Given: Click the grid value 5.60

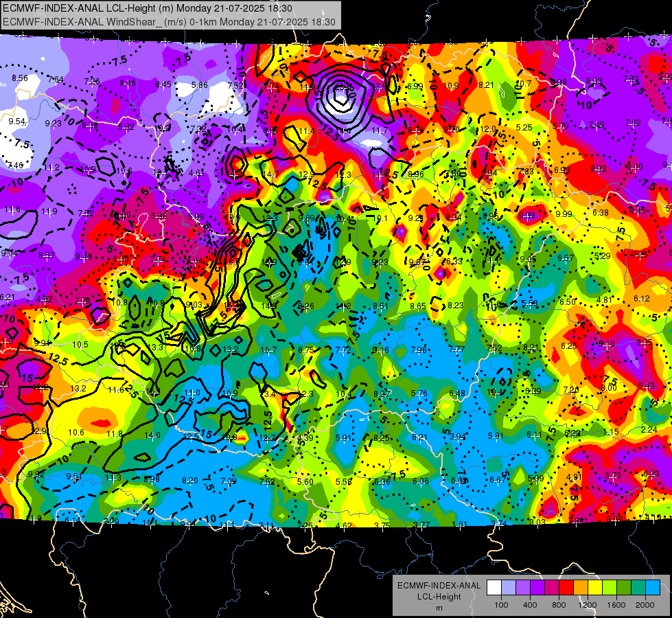Looking at the screenshot, I should point(305,481).
